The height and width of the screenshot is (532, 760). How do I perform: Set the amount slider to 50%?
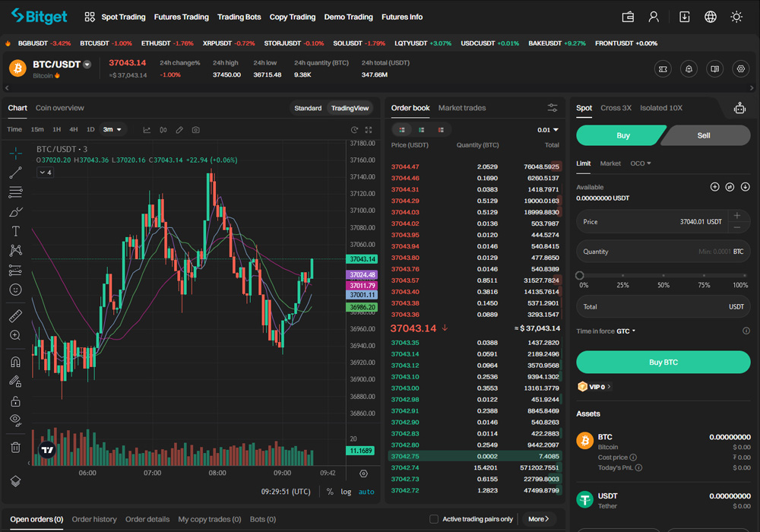pos(663,275)
